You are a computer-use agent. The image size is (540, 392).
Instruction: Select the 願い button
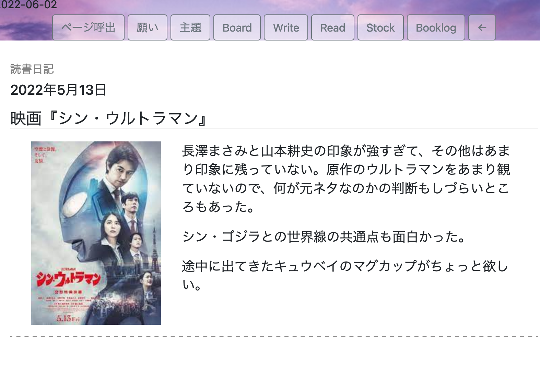[x=148, y=28]
